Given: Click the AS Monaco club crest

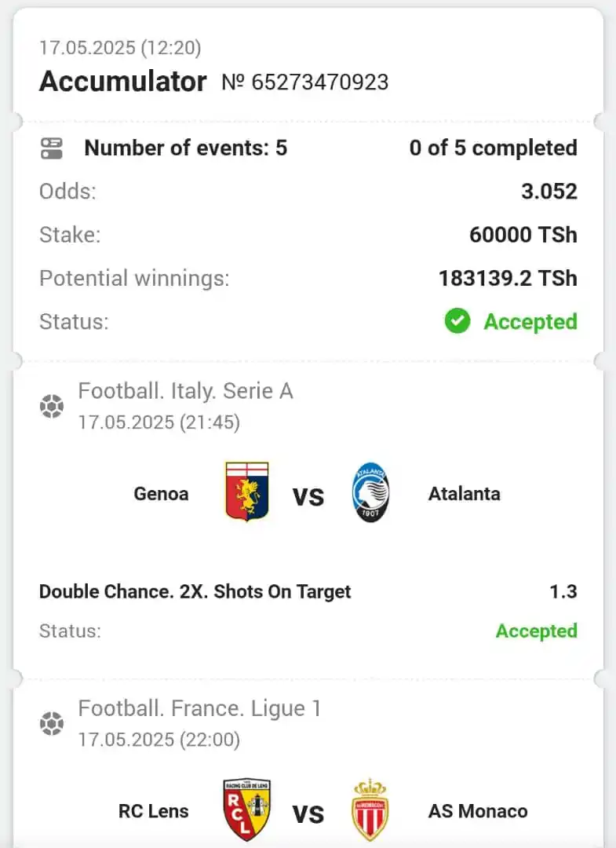Looking at the screenshot, I should [370, 810].
